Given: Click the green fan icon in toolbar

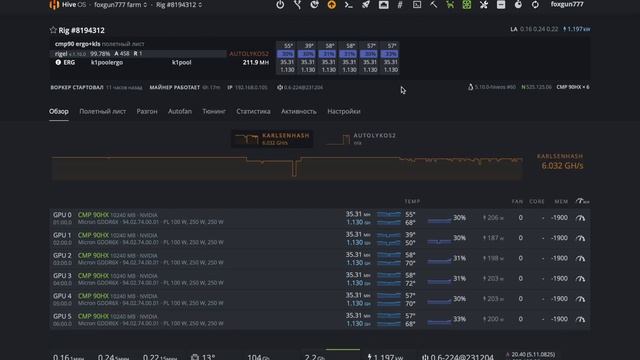Looking at the screenshot, I should pyautogui.click(x=467, y=4).
